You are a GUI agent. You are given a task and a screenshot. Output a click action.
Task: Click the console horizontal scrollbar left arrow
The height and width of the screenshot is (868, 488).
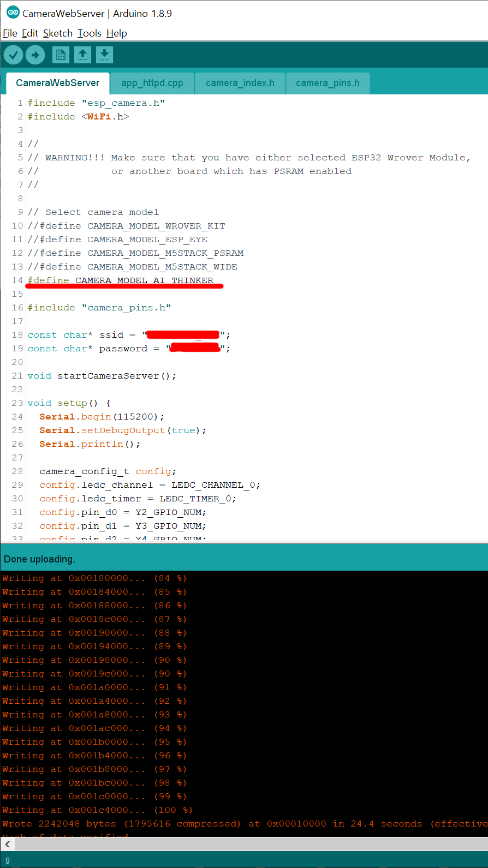click(x=7, y=844)
